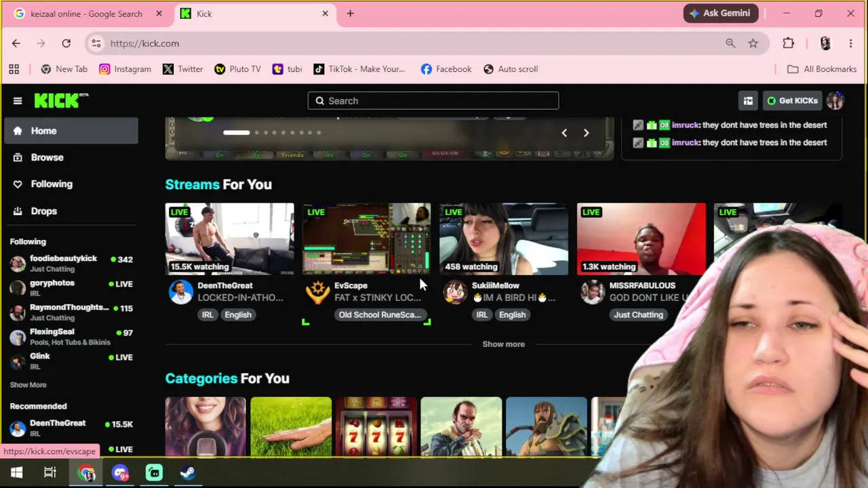The image size is (868, 488).
Task: Open the Facebook bookmark
Action: (446, 69)
